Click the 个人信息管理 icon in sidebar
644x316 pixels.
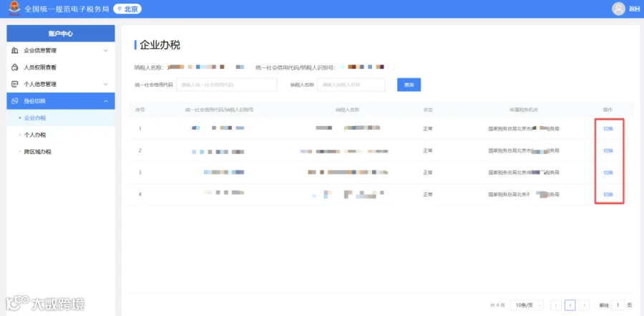pos(15,85)
